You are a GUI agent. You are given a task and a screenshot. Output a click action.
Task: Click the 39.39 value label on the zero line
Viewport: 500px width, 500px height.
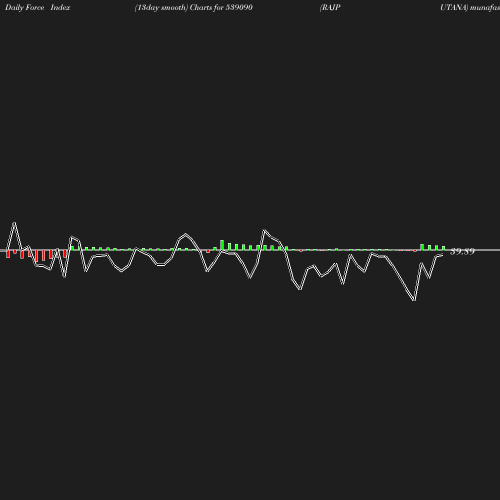pos(462,251)
